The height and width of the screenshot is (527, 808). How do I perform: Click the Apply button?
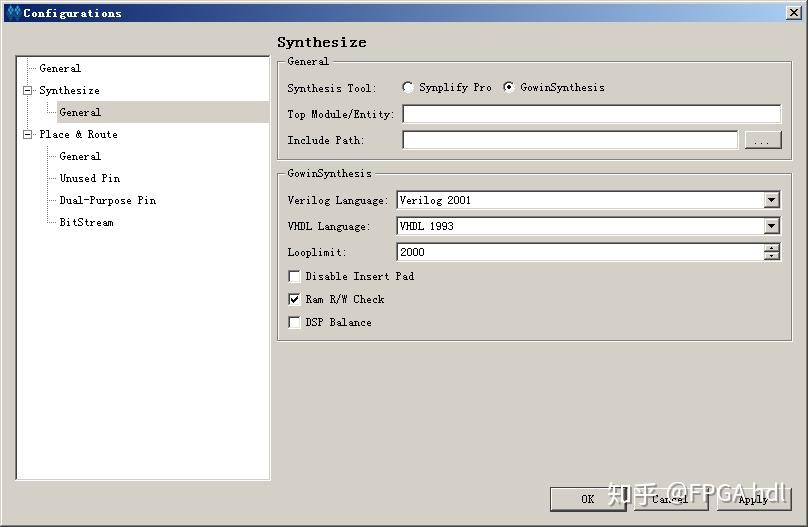pyautogui.click(x=753, y=499)
